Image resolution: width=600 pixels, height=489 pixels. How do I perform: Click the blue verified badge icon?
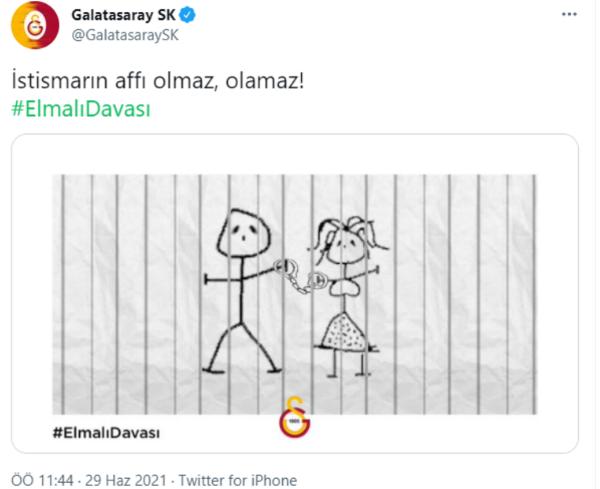coord(188,15)
